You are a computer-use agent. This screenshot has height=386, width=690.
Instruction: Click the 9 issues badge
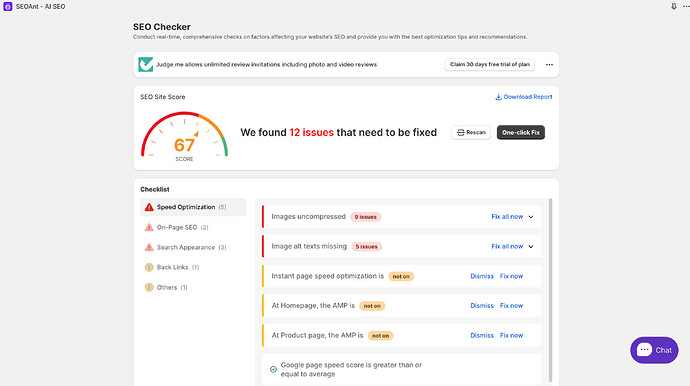366,217
